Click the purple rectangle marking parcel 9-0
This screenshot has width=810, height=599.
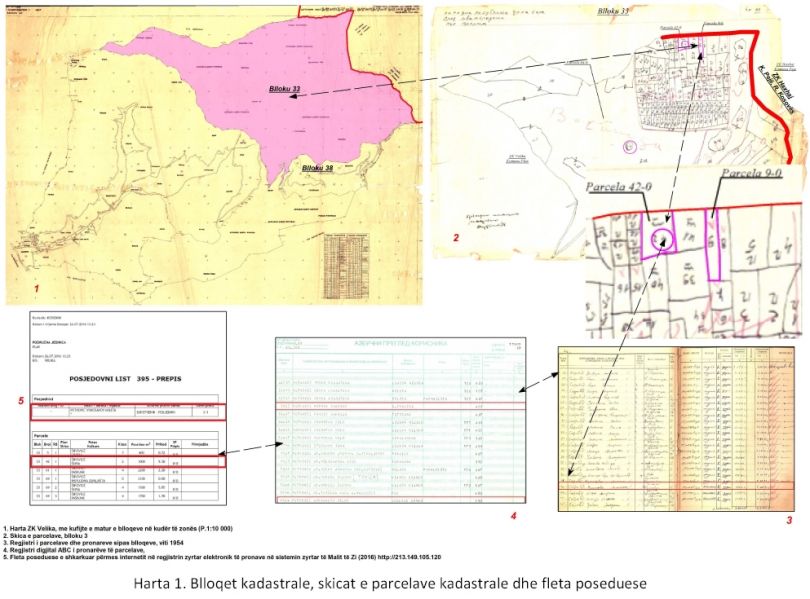click(713, 248)
